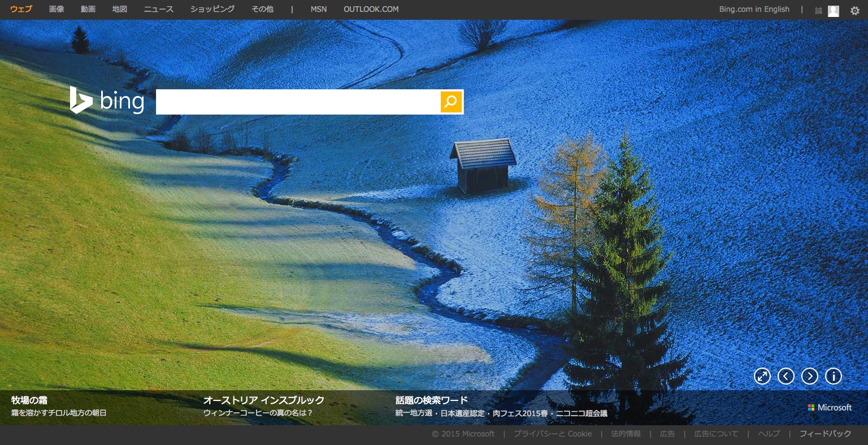Expand the その他 (More) menu

click(262, 9)
